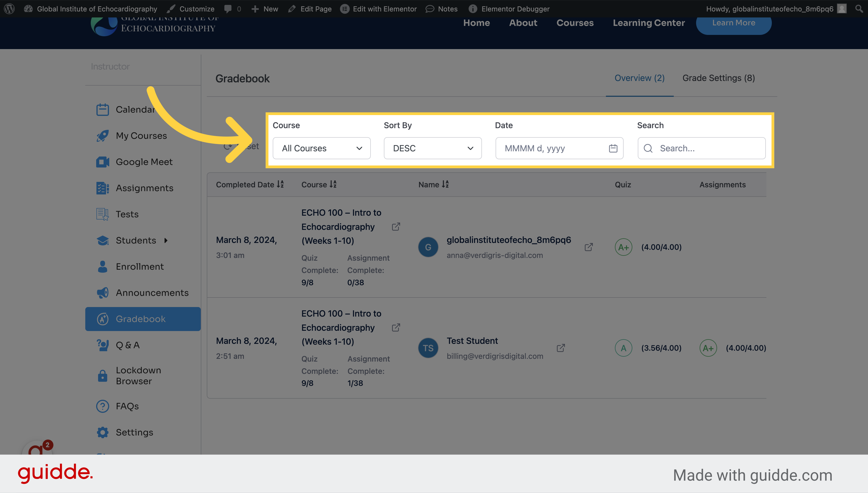Click the Assignments sidebar icon
Viewport: 868px width, 493px height.
tap(102, 187)
